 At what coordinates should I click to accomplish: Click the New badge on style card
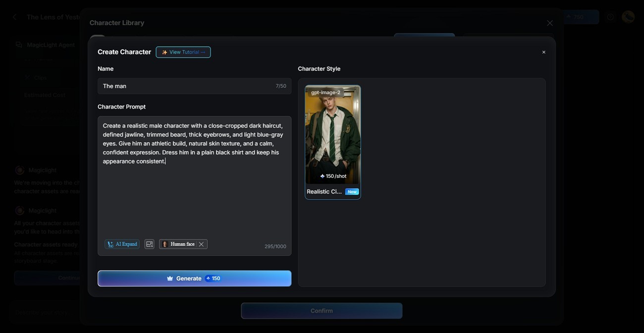point(352,192)
